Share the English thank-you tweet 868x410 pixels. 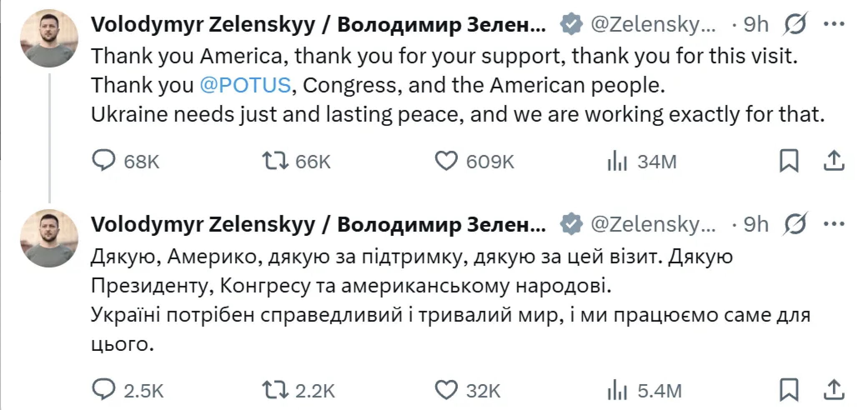pyautogui.click(x=834, y=161)
